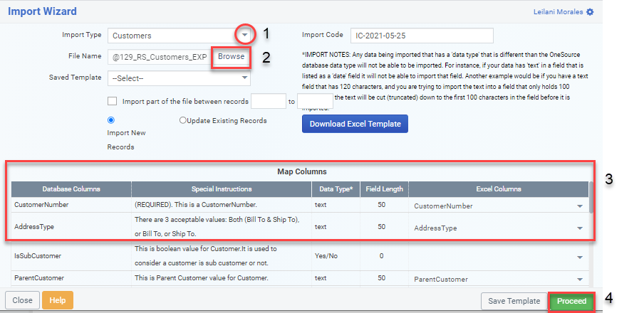The image size is (644, 313).
Task: Open Excel column dropdown for CustomerNumber
Action: (x=580, y=206)
